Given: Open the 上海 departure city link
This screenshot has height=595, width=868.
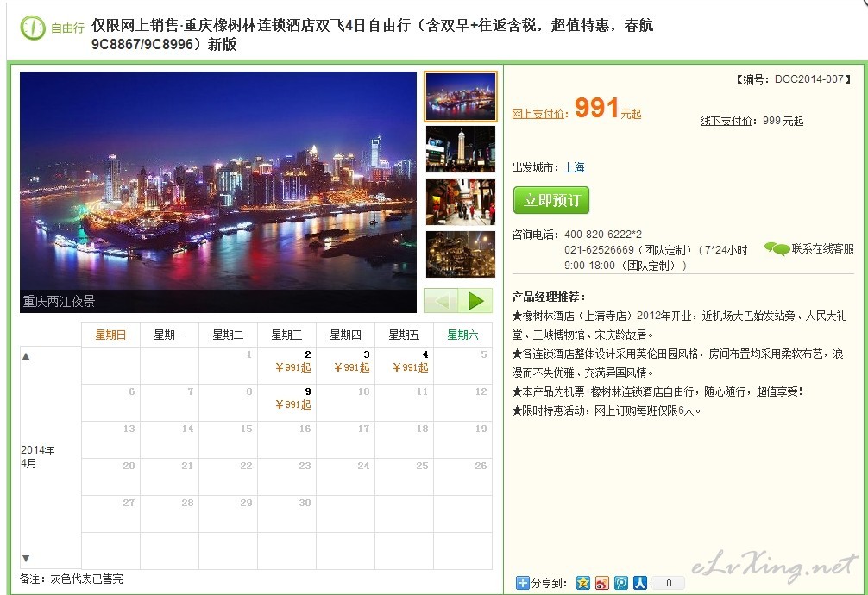Looking at the screenshot, I should [574, 167].
